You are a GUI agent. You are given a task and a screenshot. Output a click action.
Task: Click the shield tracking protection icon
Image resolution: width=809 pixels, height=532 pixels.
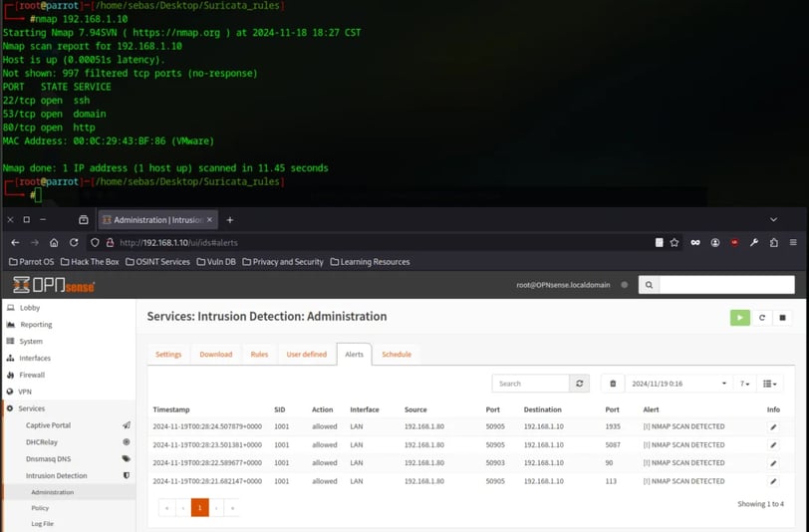click(95, 242)
